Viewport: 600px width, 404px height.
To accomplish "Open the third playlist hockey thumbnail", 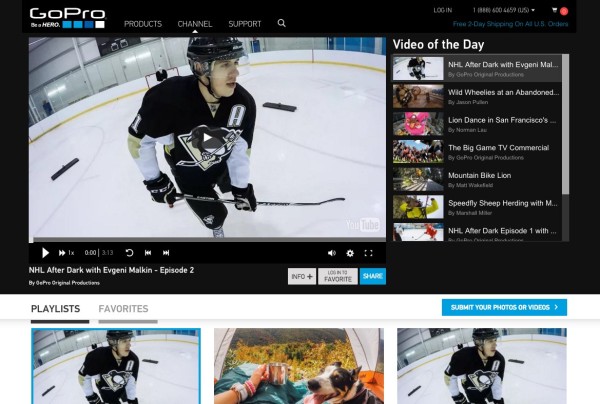I will 482,366.
